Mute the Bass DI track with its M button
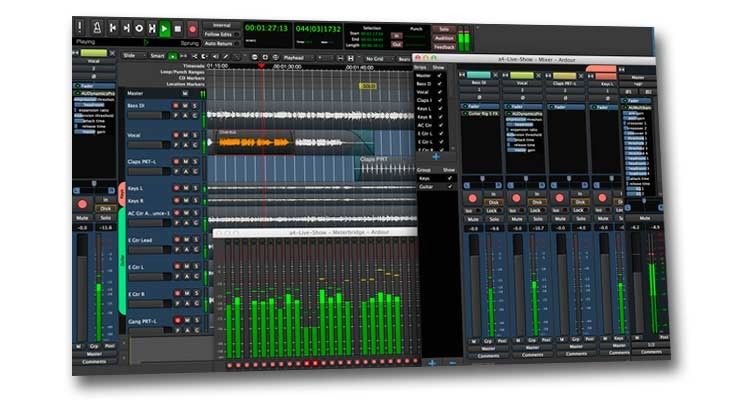Screen dimensions: 750x400 click(186, 106)
